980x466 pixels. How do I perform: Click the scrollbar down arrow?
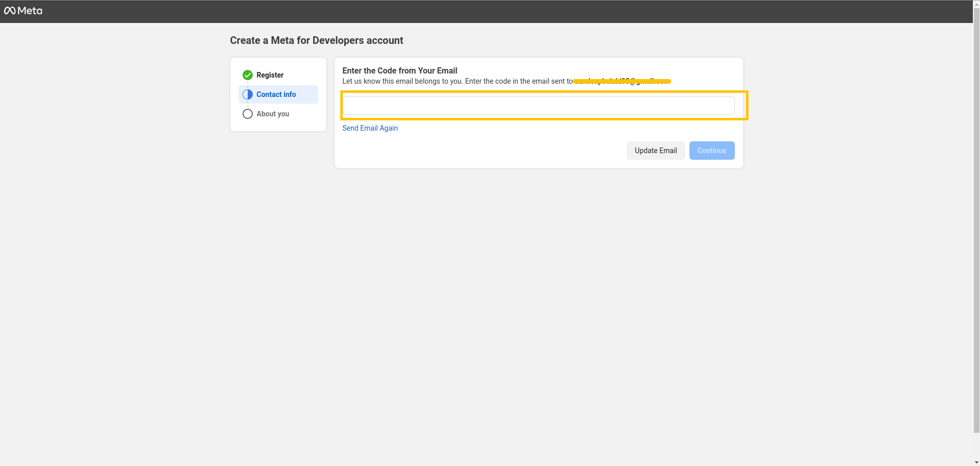tap(976, 462)
